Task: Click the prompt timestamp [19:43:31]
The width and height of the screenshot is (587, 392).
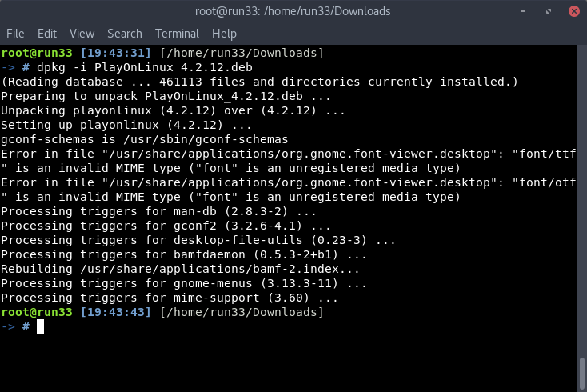Action: coord(116,53)
